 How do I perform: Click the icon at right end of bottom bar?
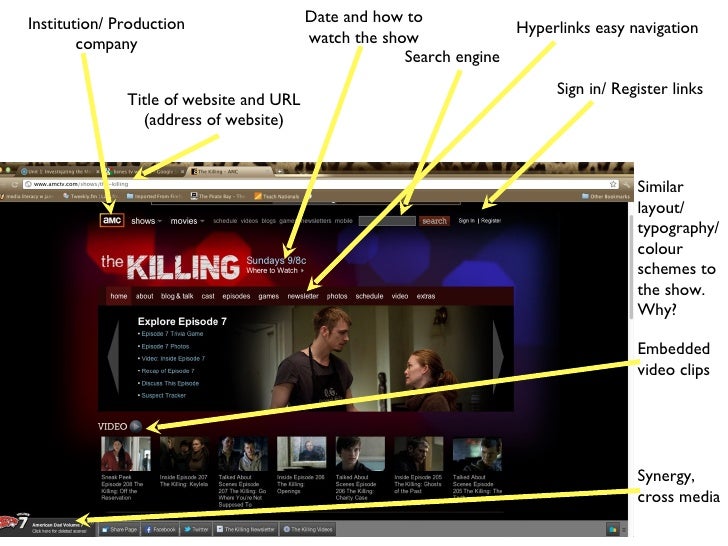(612, 529)
